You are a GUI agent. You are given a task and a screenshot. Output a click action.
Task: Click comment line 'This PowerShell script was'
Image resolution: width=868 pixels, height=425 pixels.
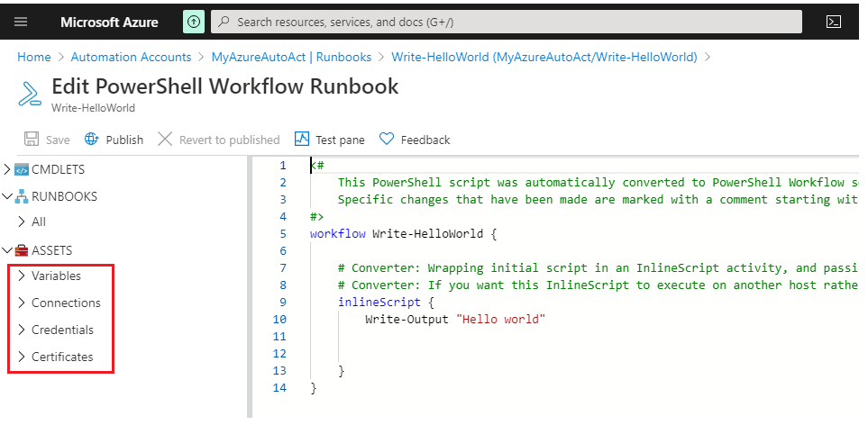click(428, 183)
